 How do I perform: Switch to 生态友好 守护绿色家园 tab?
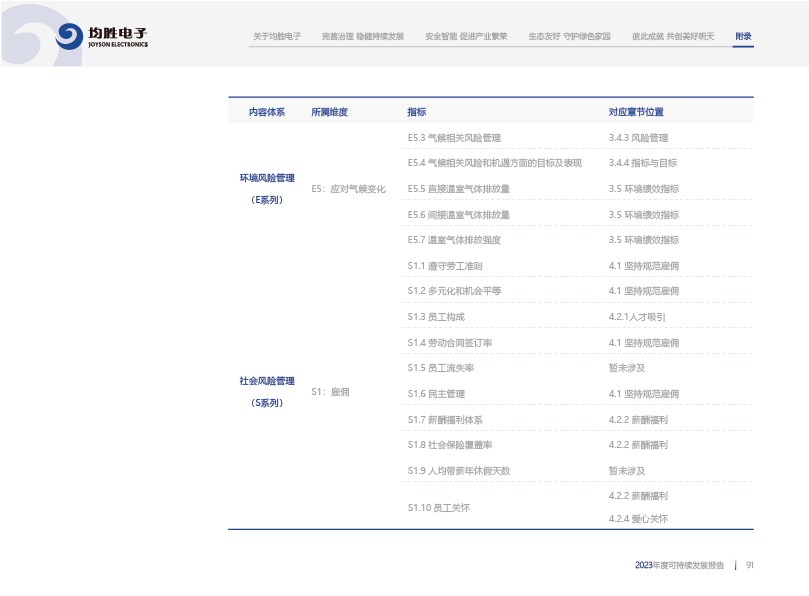pyautogui.click(x=569, y=36)
